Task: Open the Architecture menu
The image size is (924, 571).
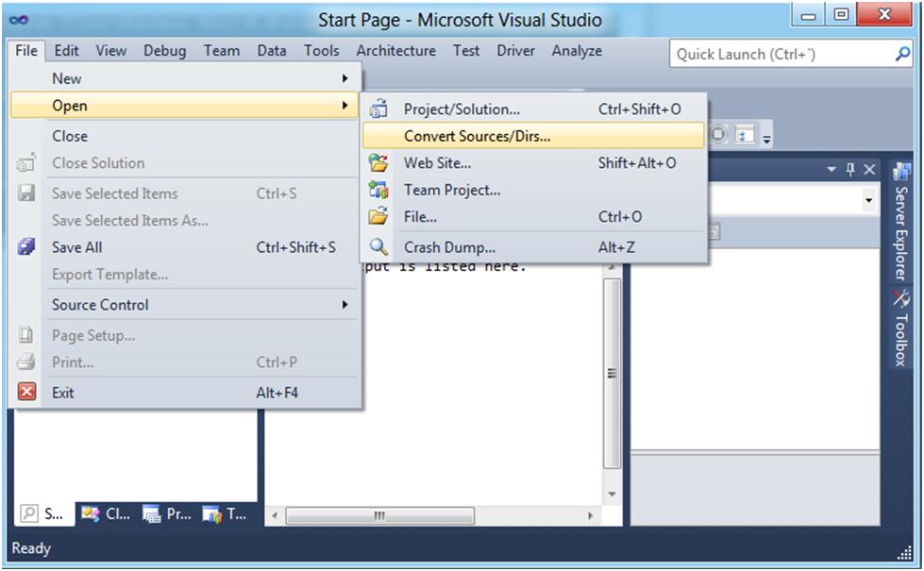Action: (395, 51)
